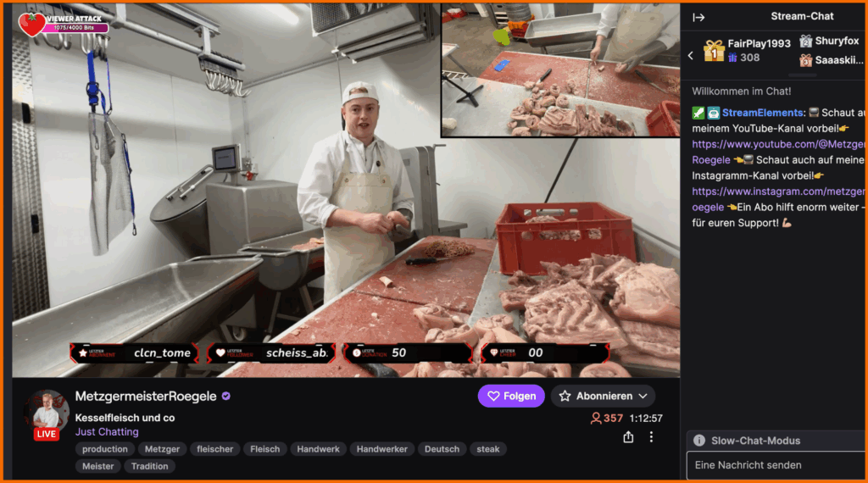Collapse the Stream-Chat panel

coord(698,17)
